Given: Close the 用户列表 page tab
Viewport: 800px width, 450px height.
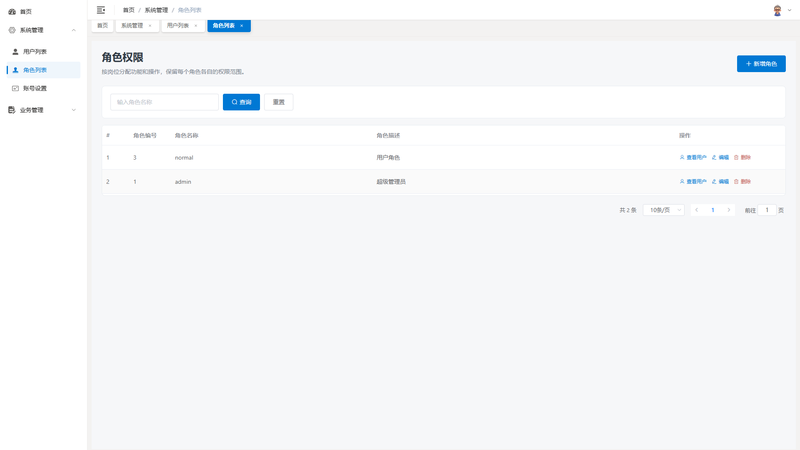Looking at the screenshot, I should 196,26.
